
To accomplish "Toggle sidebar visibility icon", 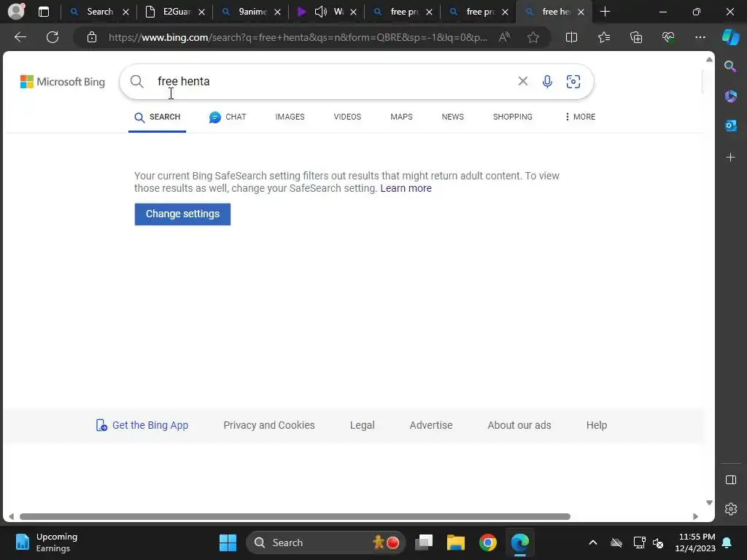I will (730, 480).
